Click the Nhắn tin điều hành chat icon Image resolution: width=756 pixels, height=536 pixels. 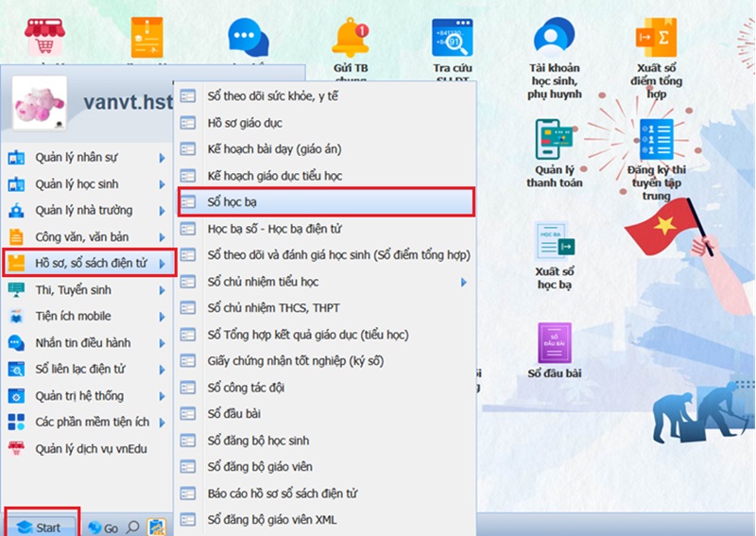pos(16,343)
